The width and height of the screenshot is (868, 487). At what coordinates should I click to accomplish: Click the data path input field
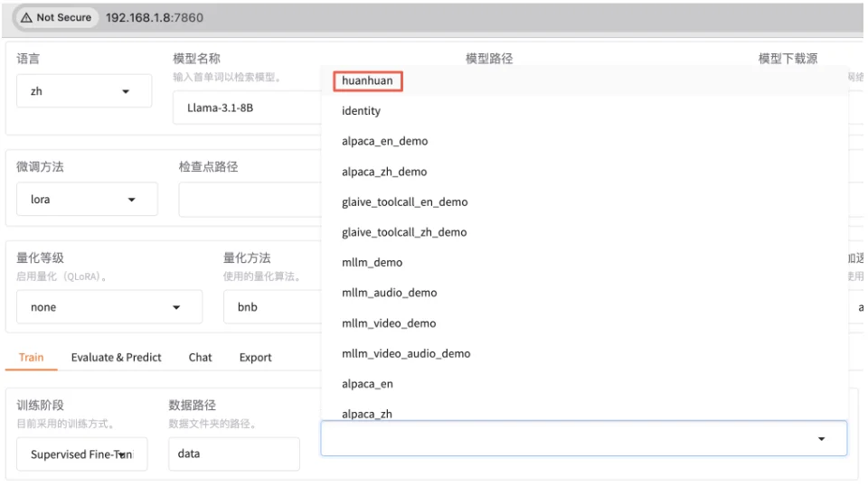pyautogui.click(x=233, y=454)
